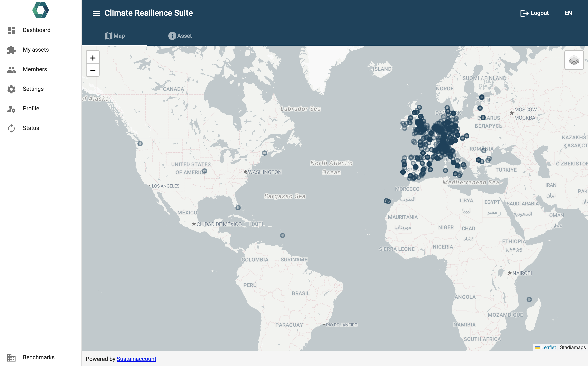Open My assets puzzle icon
The image size is (588, 366).
click(x=11, y=50)
